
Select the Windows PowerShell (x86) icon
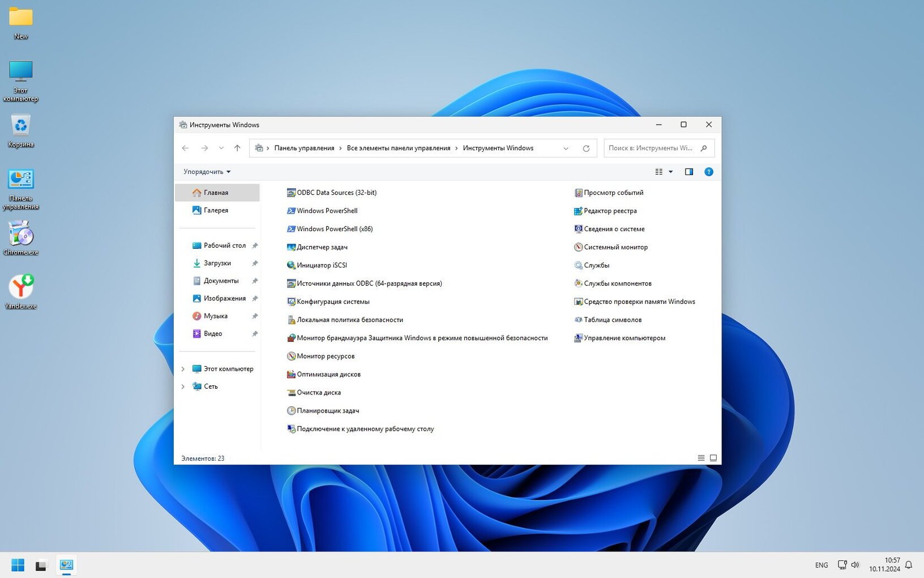point(291,229)
